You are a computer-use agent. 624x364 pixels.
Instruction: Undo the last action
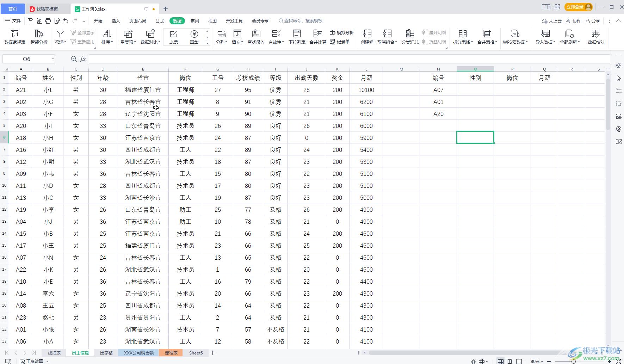[x=66, y=21]
